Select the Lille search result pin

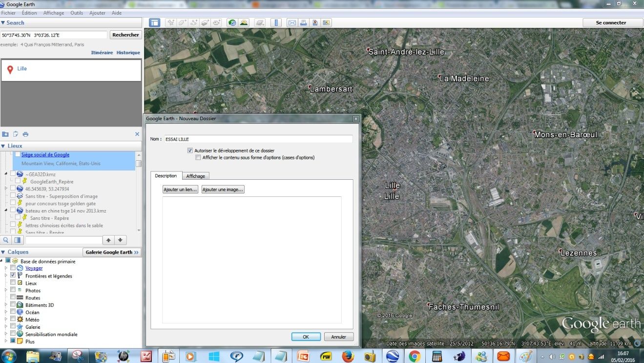10,70
